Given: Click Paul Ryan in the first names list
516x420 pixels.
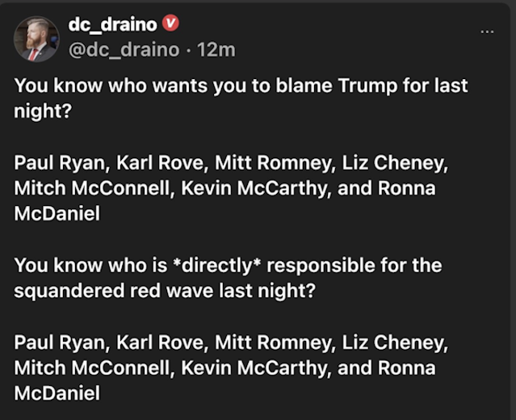Looking at the screenshot, I should click(60, 163).
